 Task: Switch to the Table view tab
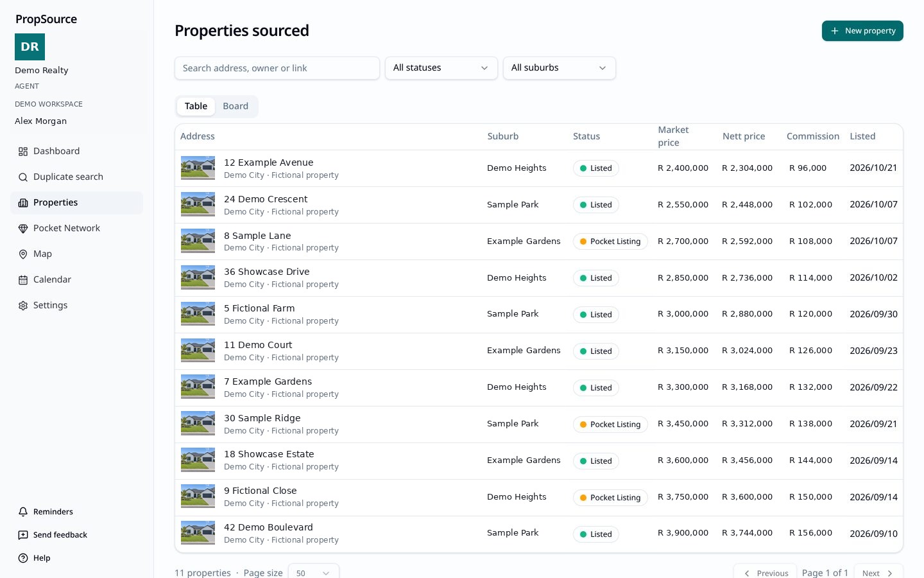pos(196,107)
